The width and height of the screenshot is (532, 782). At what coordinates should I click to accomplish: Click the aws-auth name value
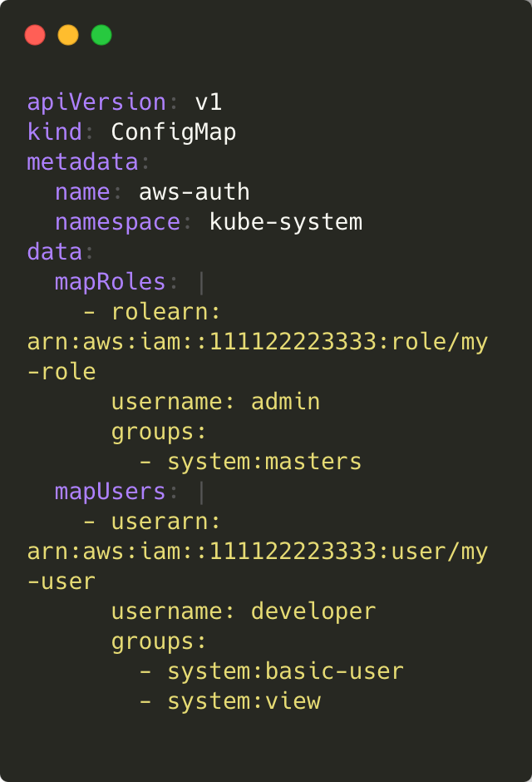pyautogui.click(x=195, y=192)
